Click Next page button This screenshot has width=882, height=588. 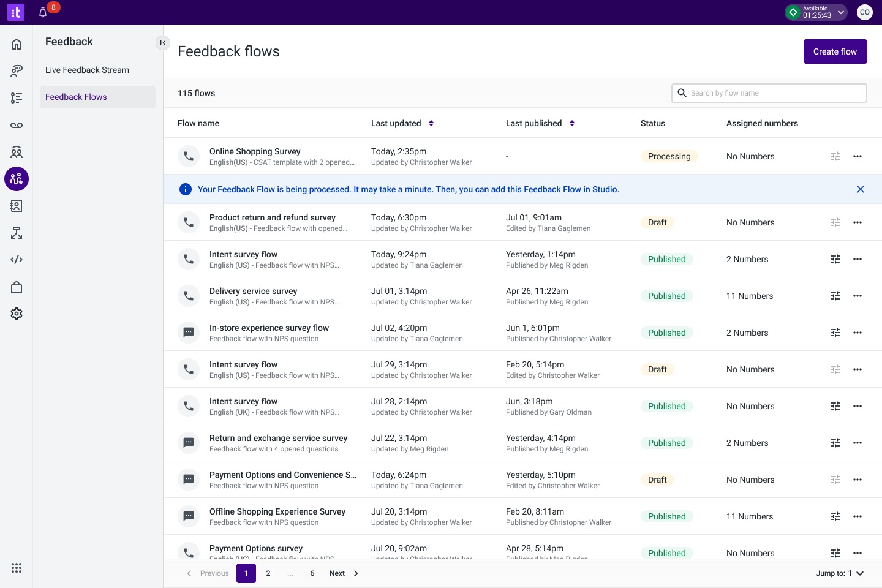pos(344,573)
